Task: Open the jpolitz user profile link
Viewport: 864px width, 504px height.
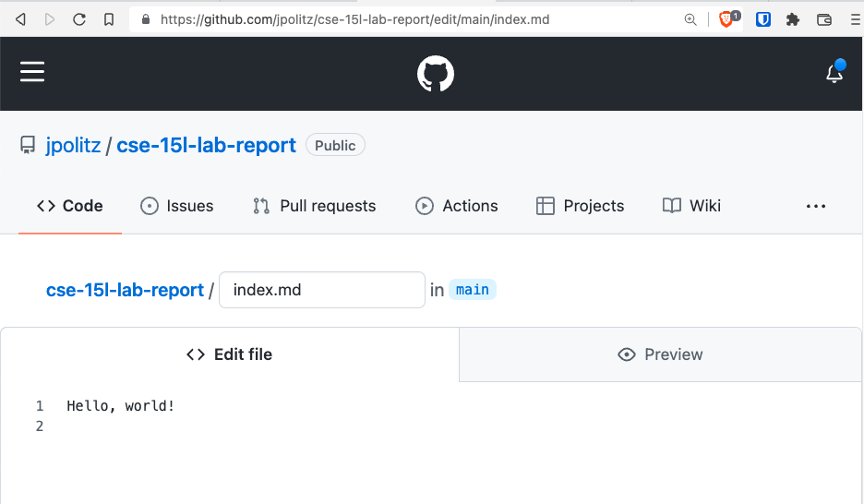Action: (x=73, y=146)
